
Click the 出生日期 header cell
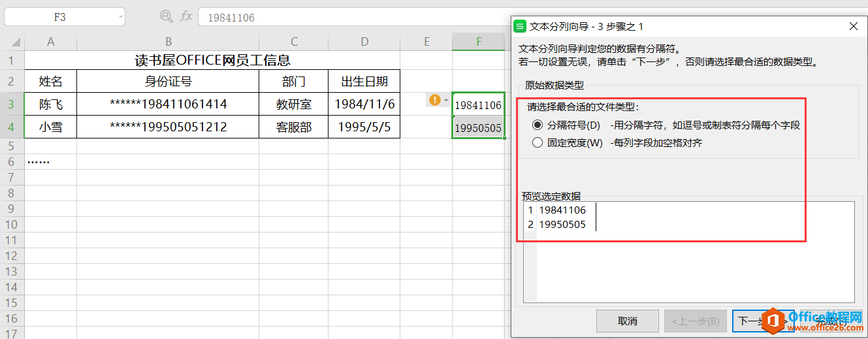pyautogui.click(x=364, y=82)
